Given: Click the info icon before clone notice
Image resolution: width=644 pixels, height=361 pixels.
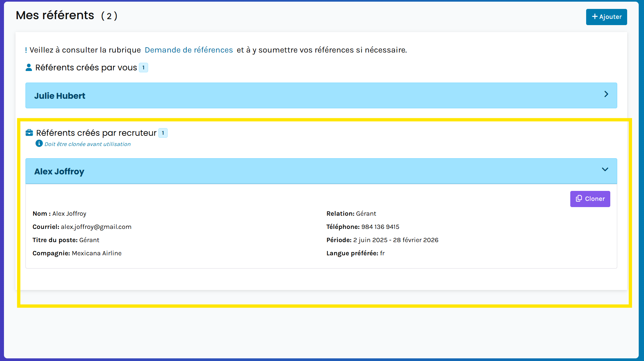Looking at the screenshot, I should pos(39,143).
